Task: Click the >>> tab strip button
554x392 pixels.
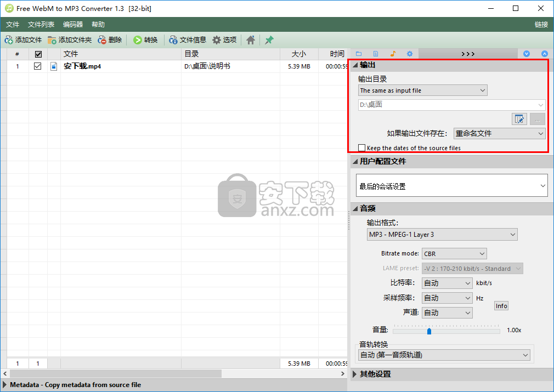Action: pyautogui.click(x=468, y=54)
